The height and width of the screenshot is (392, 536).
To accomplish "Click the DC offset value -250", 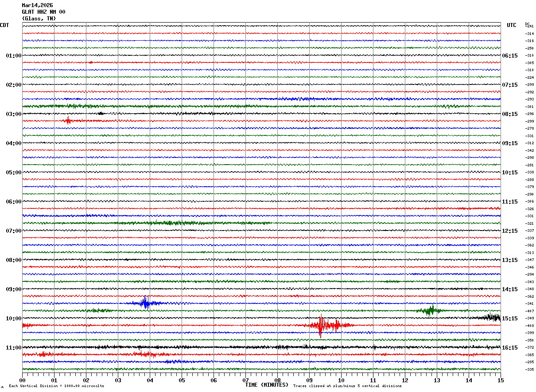I will click(x=529, y=48).
